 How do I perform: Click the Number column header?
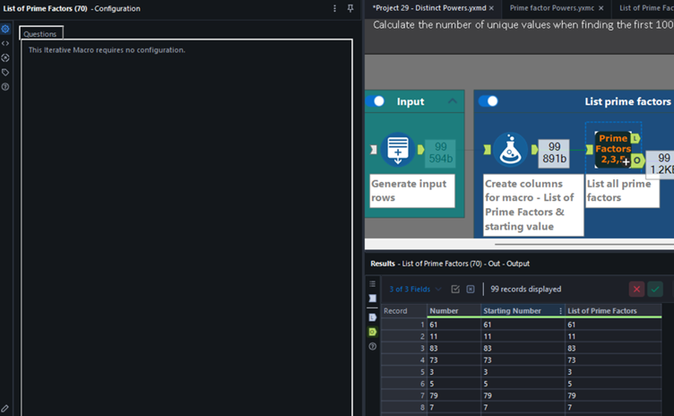coord(453,311)
